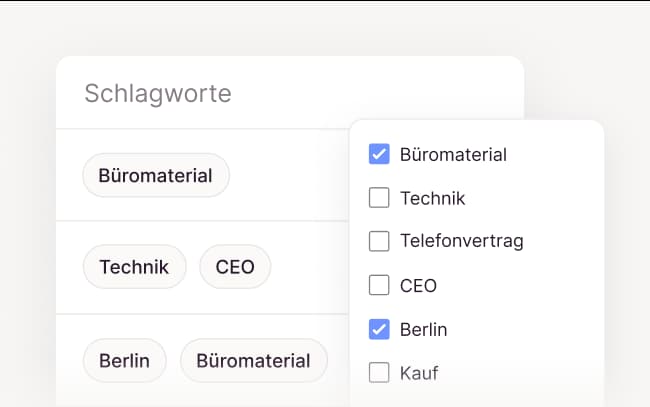Select the CEO option label in dropdown
This screenshot has height=407, width=650.
418,286
